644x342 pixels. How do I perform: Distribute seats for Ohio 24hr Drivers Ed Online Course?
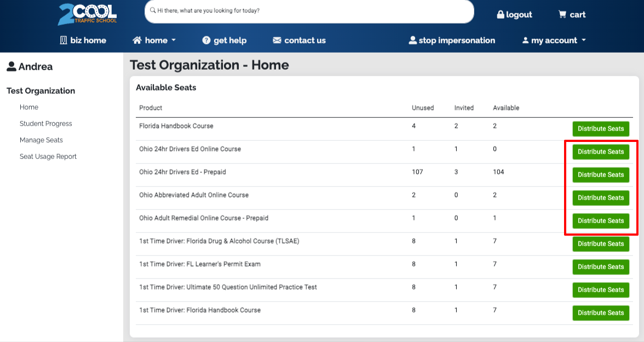pos(601,152)
